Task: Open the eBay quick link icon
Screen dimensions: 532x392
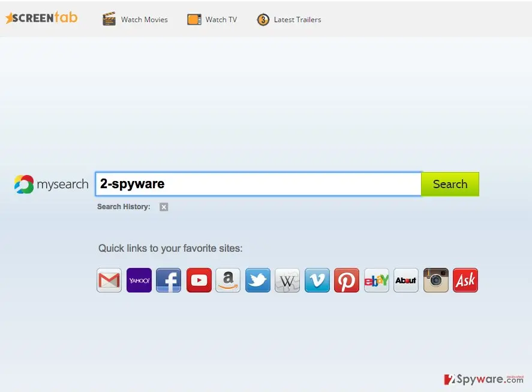Action: pos(377,280)
